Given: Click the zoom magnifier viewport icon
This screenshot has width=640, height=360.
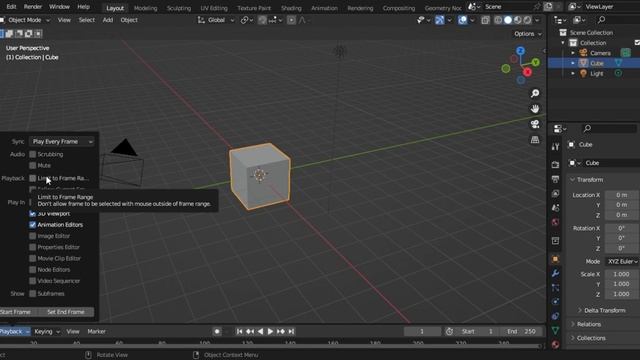Looking at the screenshot, I should pyautogui.click(x=535, y=93).
